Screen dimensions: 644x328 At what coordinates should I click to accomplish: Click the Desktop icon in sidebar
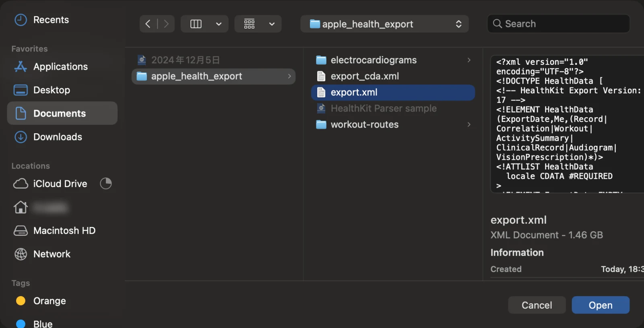21,90
